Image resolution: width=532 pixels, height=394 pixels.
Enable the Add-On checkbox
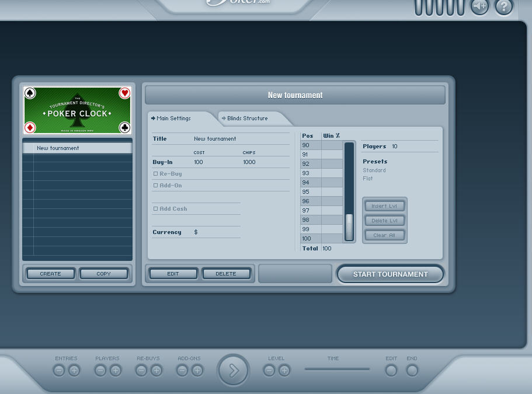pyautogui.click(x=156, y=186)
